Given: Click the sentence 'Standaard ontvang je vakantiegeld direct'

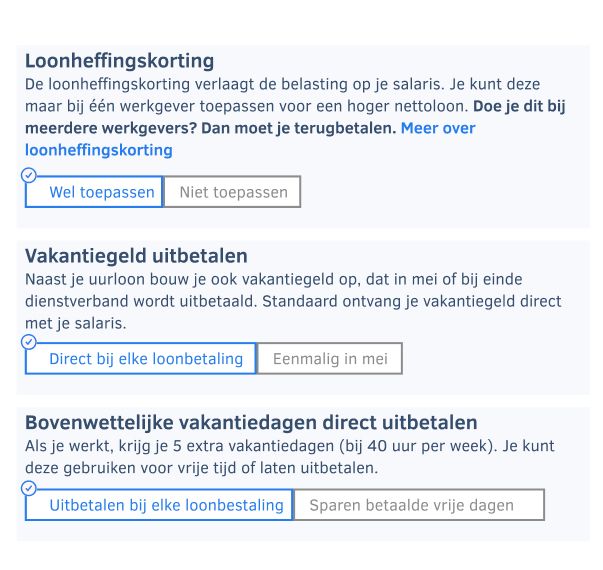Looking at the screenshot, I should [x=400, y=302].
